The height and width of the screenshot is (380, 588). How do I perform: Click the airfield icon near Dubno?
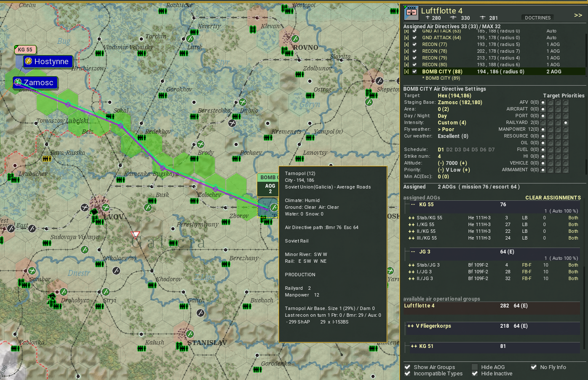click(243, 102)
